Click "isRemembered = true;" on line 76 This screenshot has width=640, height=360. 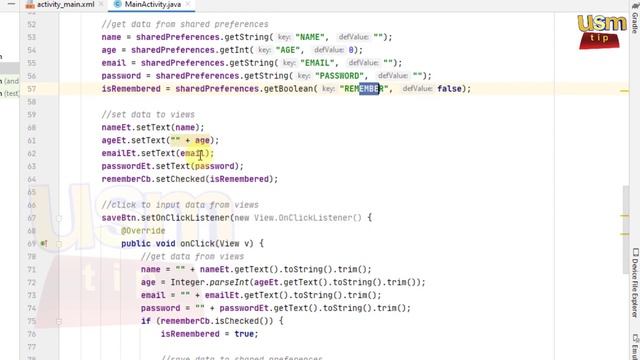point(209,334)
